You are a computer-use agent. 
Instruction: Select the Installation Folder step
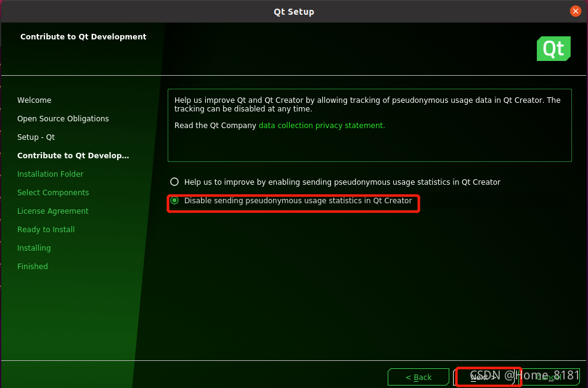[51, 174]
